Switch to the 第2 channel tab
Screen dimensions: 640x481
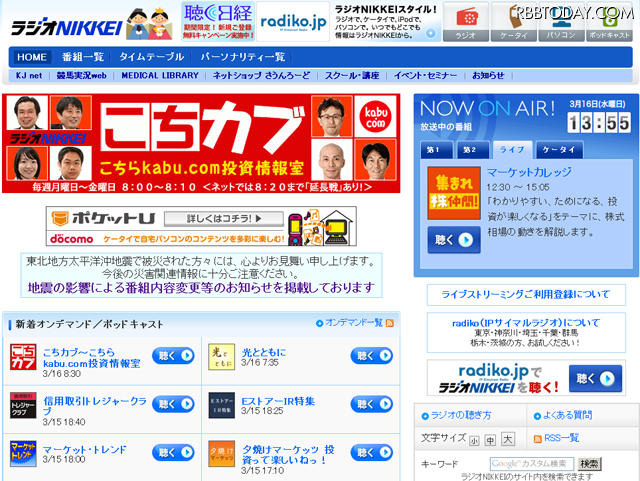pyautogui.click(x=473, y=150)
